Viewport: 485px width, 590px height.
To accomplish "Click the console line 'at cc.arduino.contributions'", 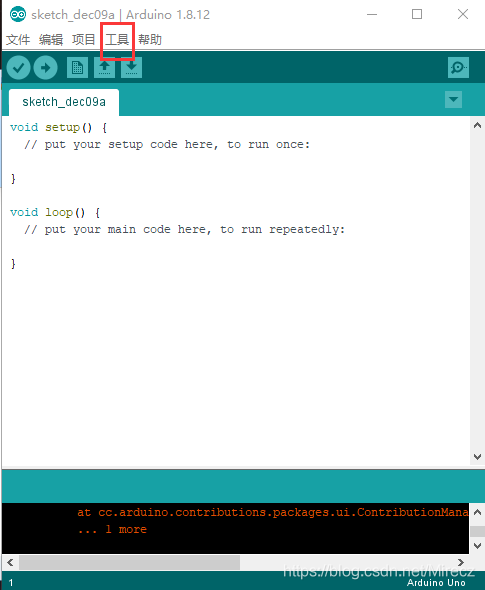I will pyautogui.click(x=273, y=512).
